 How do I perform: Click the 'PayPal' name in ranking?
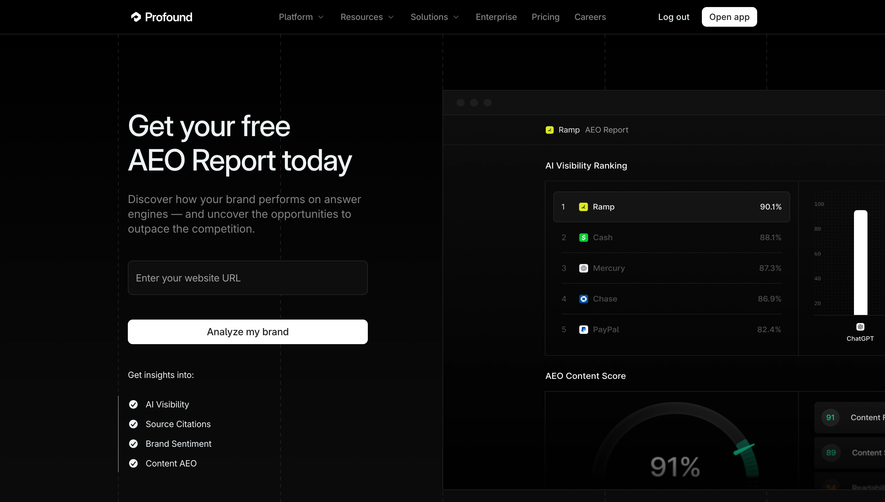pos(606,330)
